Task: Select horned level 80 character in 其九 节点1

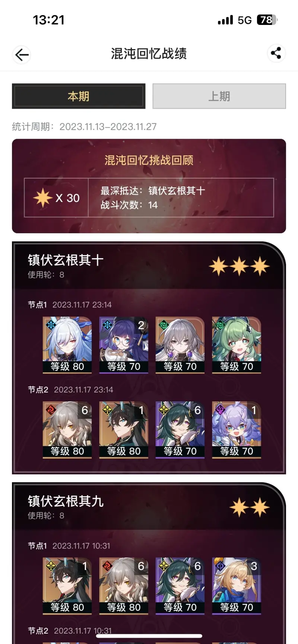Action: (67, 586)
